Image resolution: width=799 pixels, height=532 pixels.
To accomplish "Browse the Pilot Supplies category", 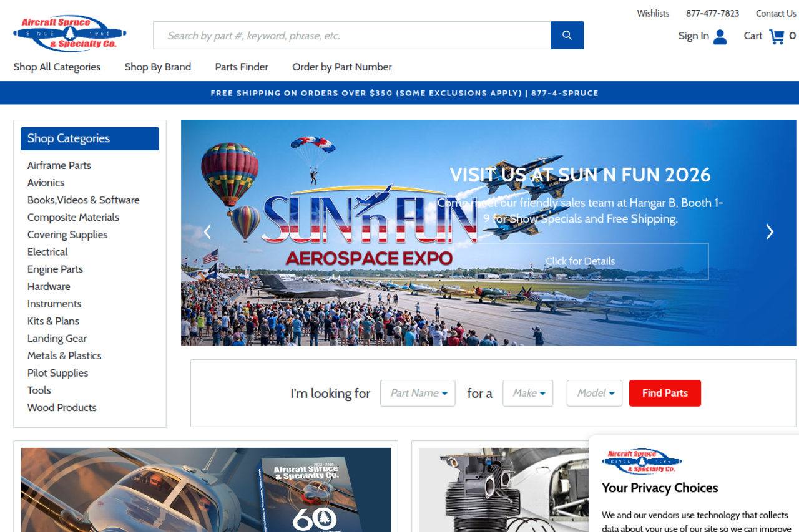I will (57, 373).
